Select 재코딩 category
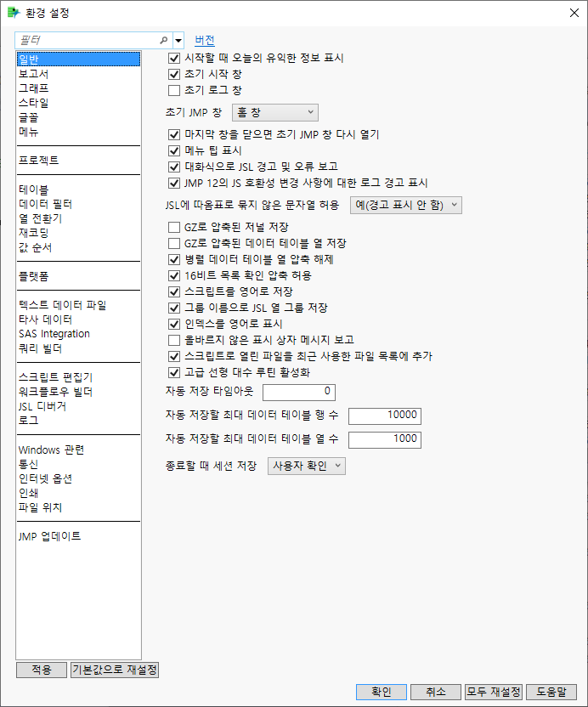 tap(78, 233)
